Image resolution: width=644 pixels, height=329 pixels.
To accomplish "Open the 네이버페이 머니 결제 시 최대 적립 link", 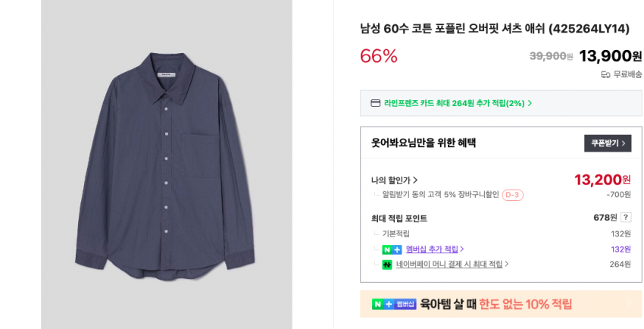I will pyautogui.click(x=449, y=265).
